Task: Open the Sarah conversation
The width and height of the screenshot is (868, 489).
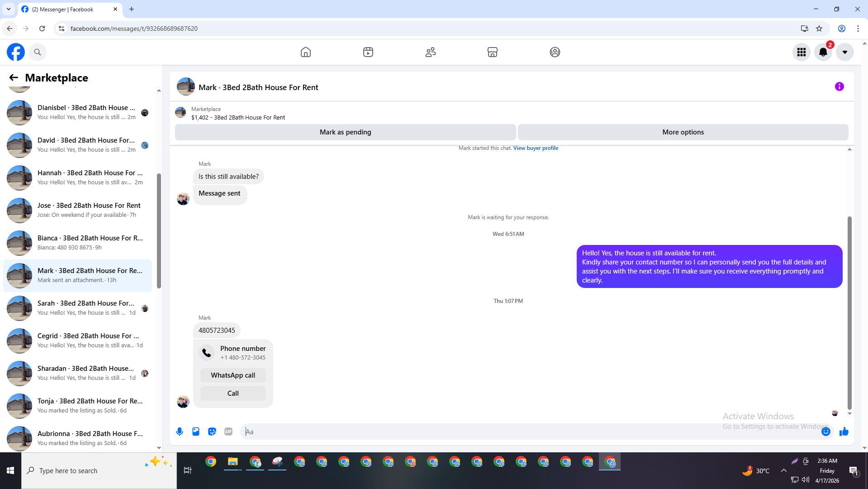Action: coord(77,308)
